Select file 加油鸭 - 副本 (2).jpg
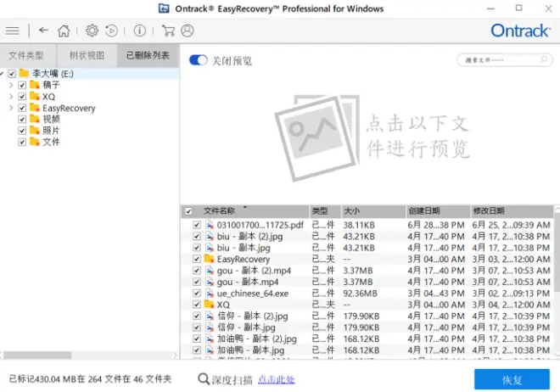This screenshot has height=392, width=560. (257, 339)
